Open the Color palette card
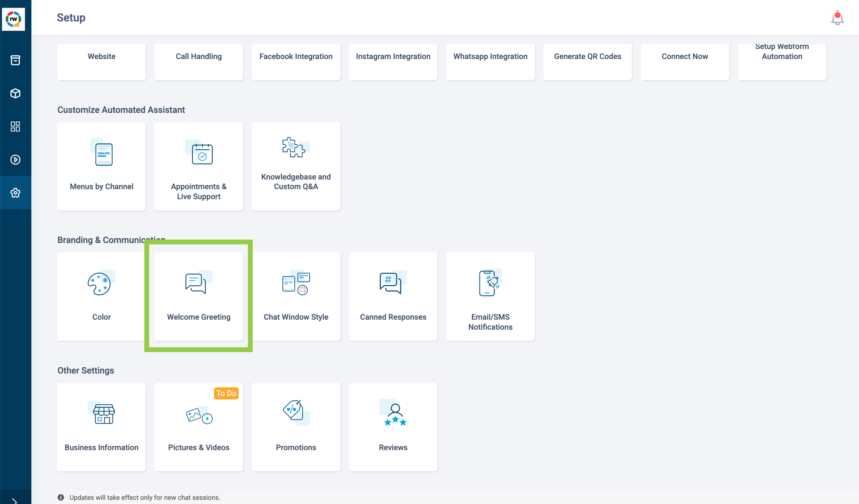This screenshot has height=504, width=859. pos(102,296)
